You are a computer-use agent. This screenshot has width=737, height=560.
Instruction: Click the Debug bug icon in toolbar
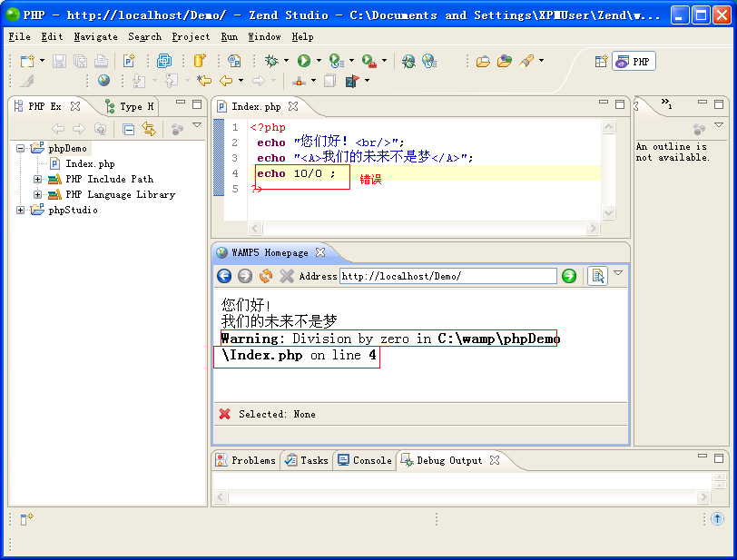270,61
